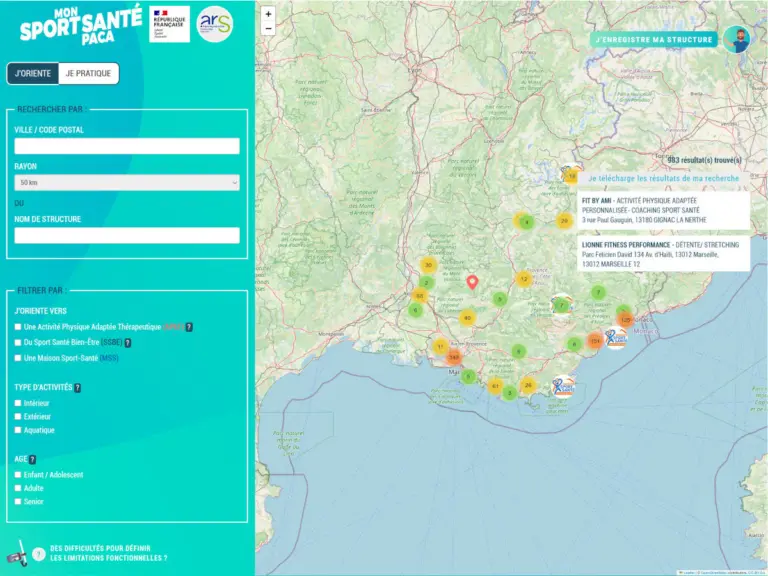Open the user avatar in top corner
The width and height of the screenshot is (768, 576).
click(x=737, y=40)
